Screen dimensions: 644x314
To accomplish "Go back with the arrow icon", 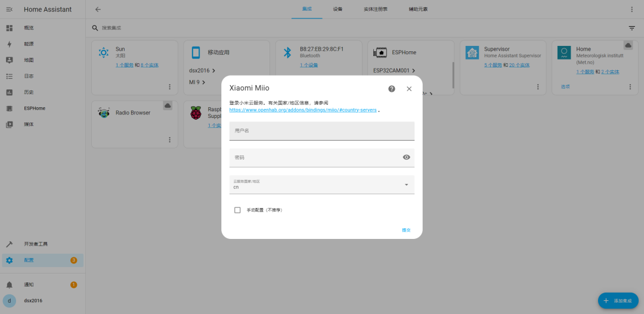I will tap(98, 10).
